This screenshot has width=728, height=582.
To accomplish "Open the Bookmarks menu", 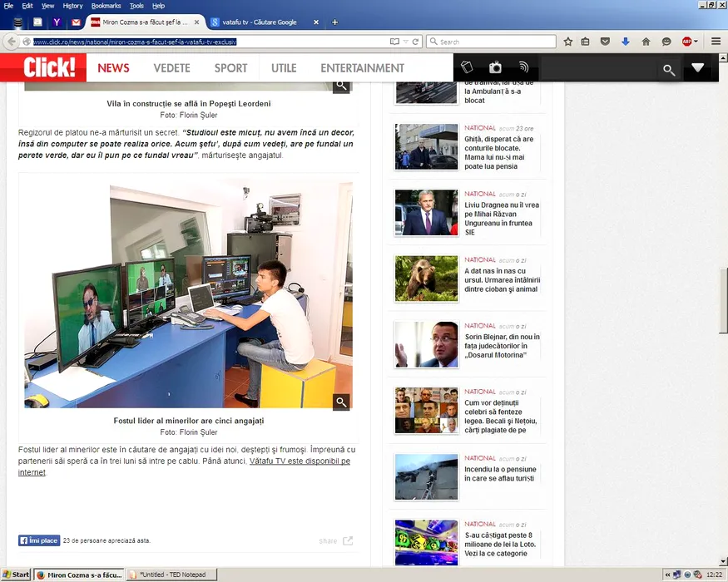I will click(x=106, y=6).
